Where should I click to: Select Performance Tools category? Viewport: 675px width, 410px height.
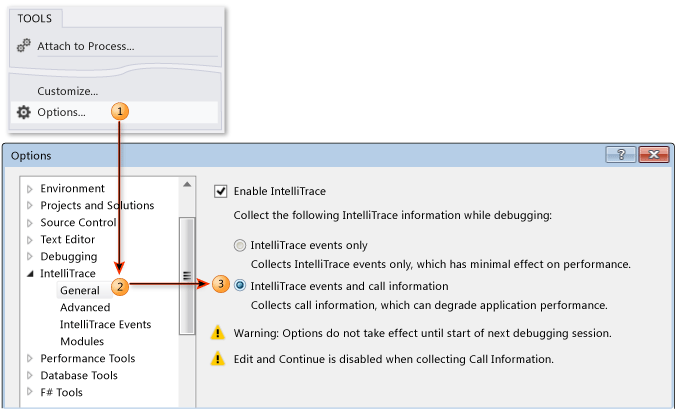[88, 358]
